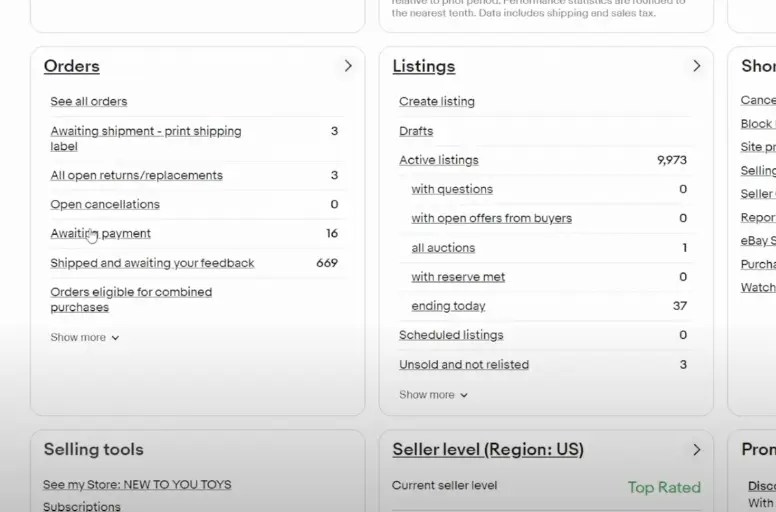Open Shipped and awaiting your feedback
The height and width of the screenshot is (512, 776).
152,264
